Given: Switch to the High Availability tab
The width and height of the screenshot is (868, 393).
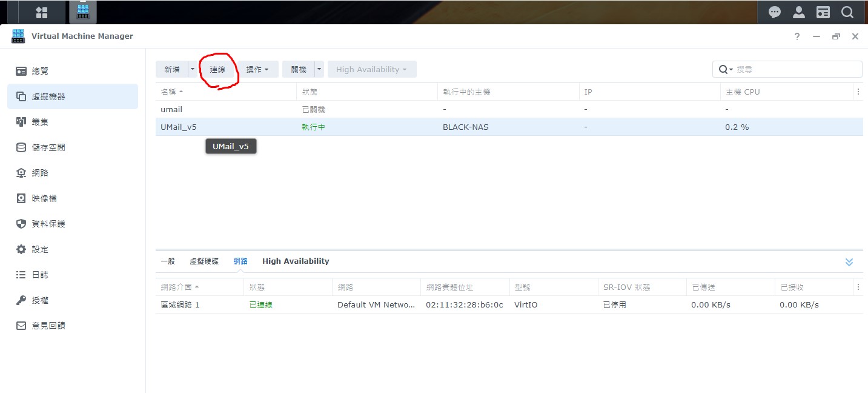Looking at the screenshot, I should click(296, 261).
